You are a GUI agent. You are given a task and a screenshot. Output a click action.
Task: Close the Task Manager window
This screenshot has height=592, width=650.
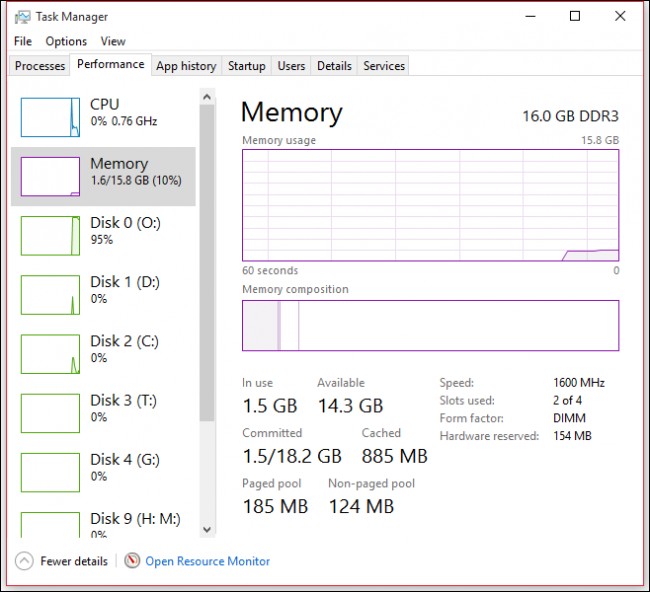click(620, 17)
